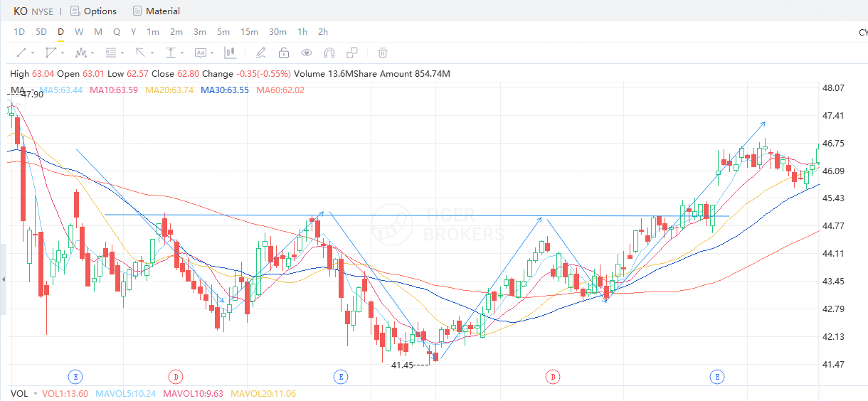Toggle the lock drawings icon
Screen dimensions: 868x401
283,53
